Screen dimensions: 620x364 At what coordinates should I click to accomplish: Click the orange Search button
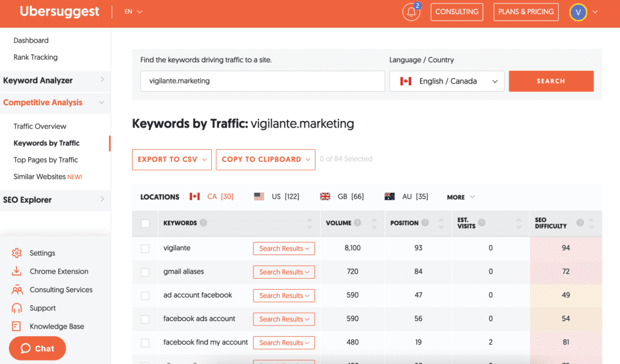coord(551,82)
